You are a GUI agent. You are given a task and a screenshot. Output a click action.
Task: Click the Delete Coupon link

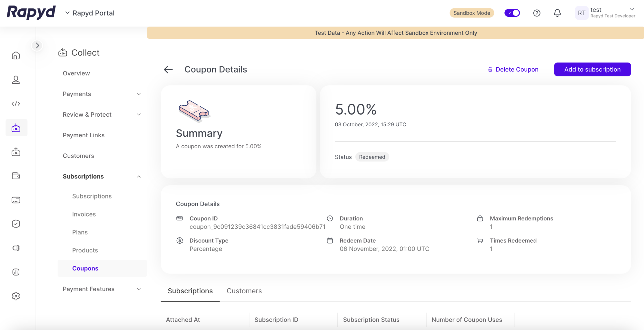click(x=513, y=69)
